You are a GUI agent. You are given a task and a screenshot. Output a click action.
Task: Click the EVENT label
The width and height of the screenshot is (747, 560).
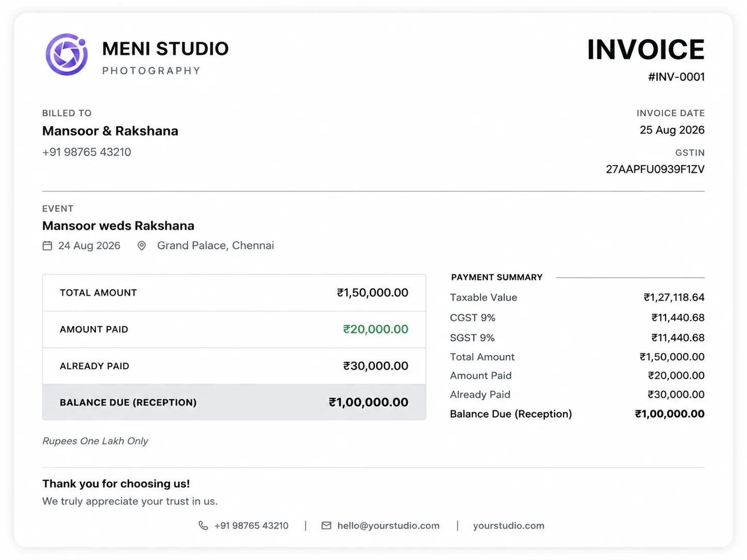click(58, 209)
